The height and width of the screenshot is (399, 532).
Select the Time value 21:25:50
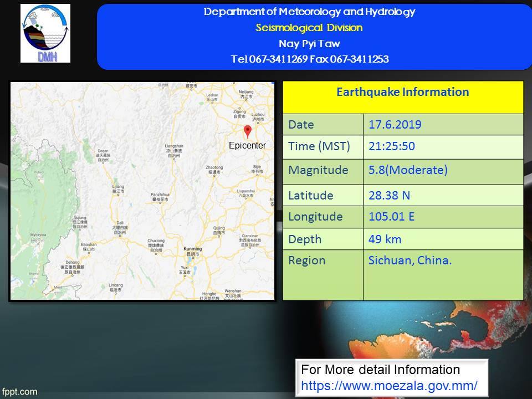[392, 147]
